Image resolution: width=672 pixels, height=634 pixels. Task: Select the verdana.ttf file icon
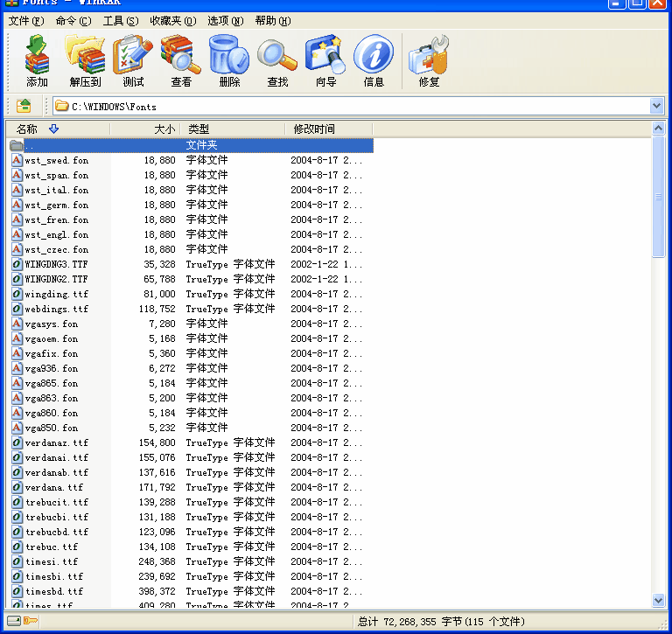point(17,487)
